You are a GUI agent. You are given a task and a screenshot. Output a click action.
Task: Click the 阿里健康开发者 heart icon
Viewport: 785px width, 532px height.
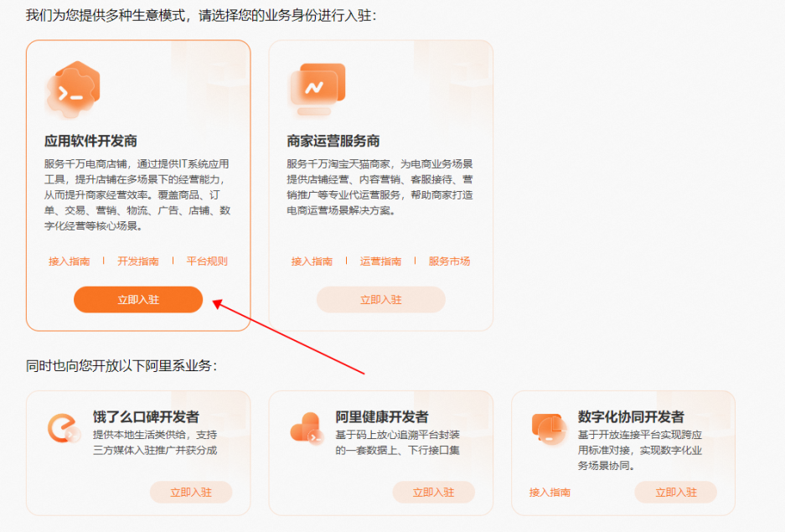point(307,428)
